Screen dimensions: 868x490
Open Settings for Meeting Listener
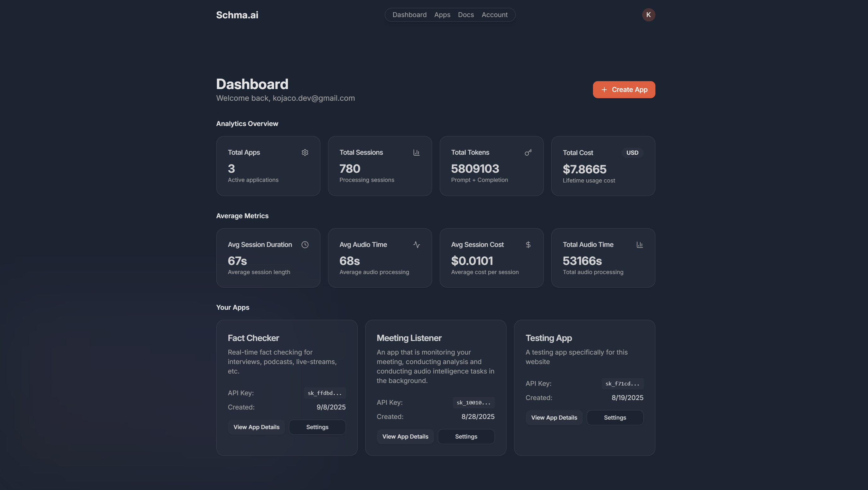click(x=466, y=436)
